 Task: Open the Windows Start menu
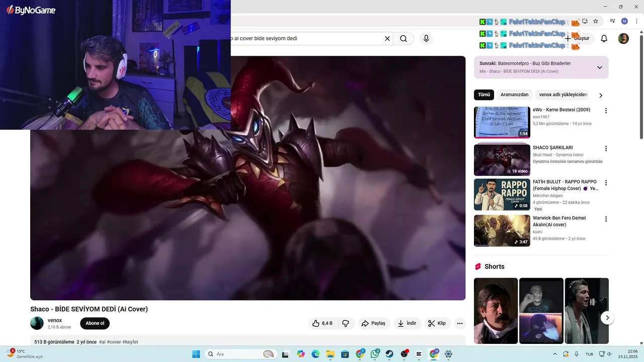click(196, 354)
